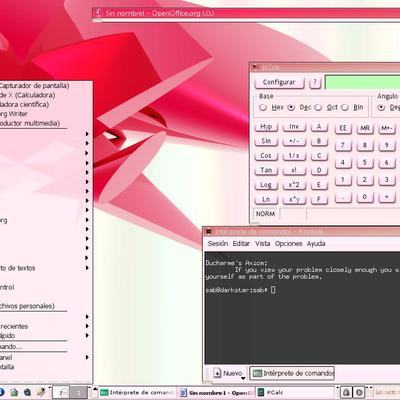The width and height of the screenshot is (400, 400).
Task: Select the Oct base radio button
Action: [x=318, y=107]
